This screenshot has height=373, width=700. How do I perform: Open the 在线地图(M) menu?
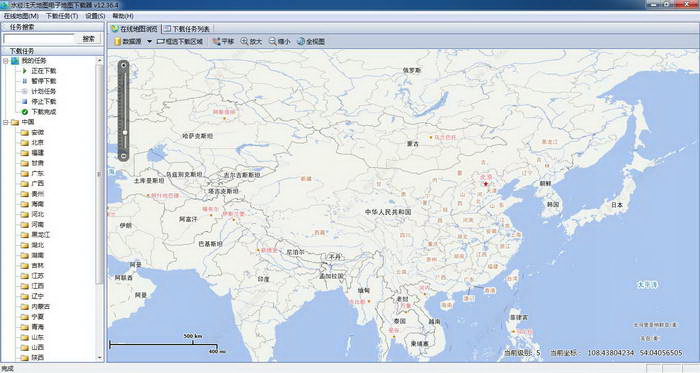click(21, 16)
